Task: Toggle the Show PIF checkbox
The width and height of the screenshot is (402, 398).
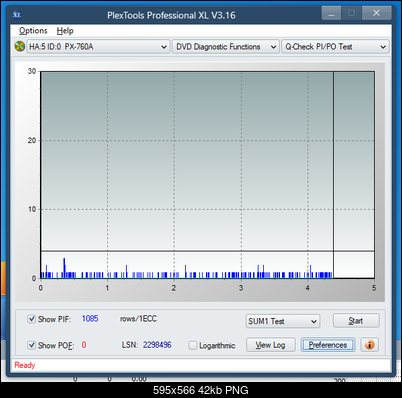Action: pos(31,319)
